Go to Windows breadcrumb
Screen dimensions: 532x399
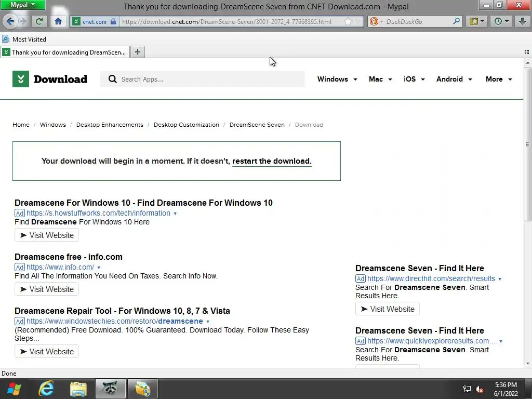pyautogui.click(x=53, y=125)
